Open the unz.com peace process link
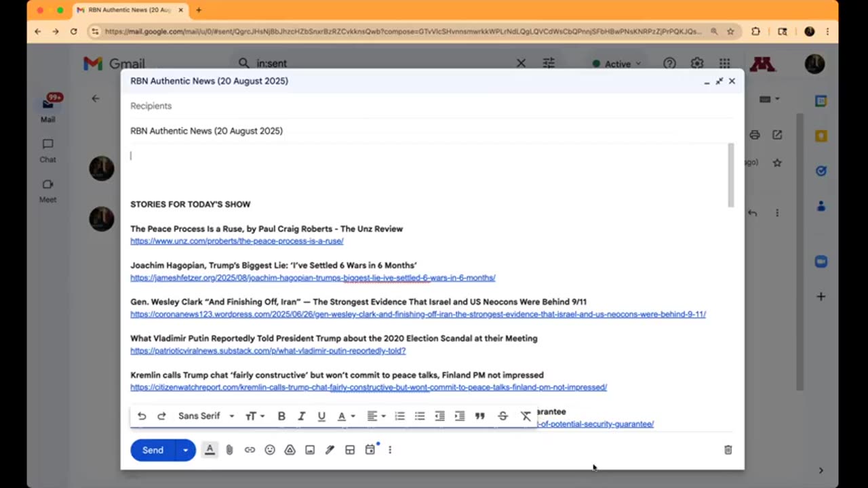This screenshot has height=488, width=868. point(237,241)
